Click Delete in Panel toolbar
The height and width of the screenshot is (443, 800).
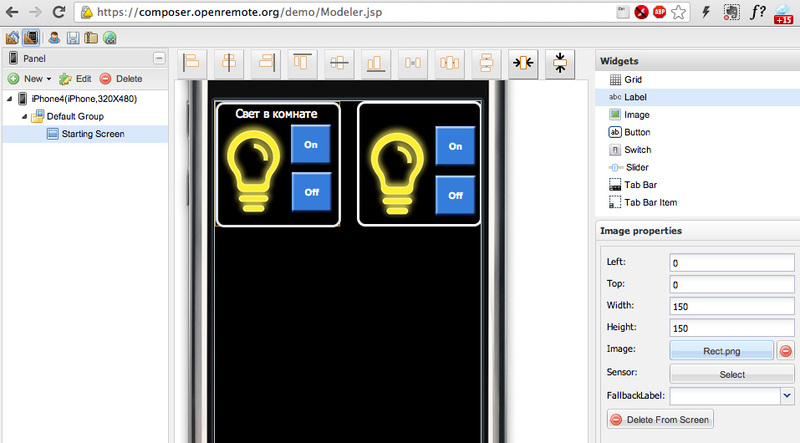pos(121,79)
